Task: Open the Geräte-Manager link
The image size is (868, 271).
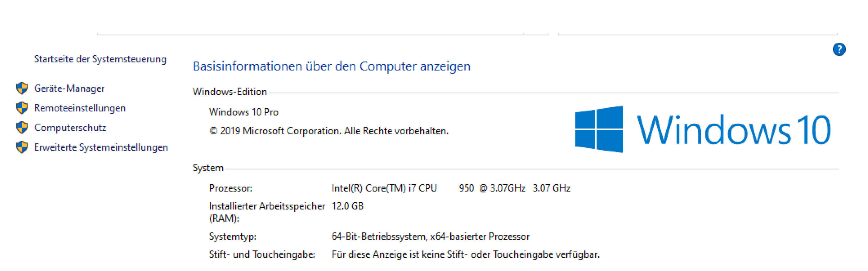Action: 69,89
